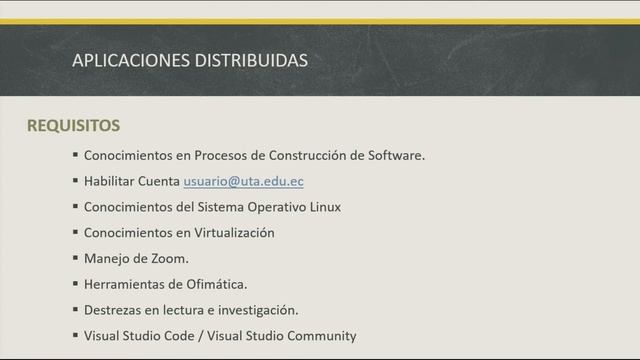This screenshot has width=640, height=360.
Task: Select the REQUISITOS heading
Action: [73, 126]
